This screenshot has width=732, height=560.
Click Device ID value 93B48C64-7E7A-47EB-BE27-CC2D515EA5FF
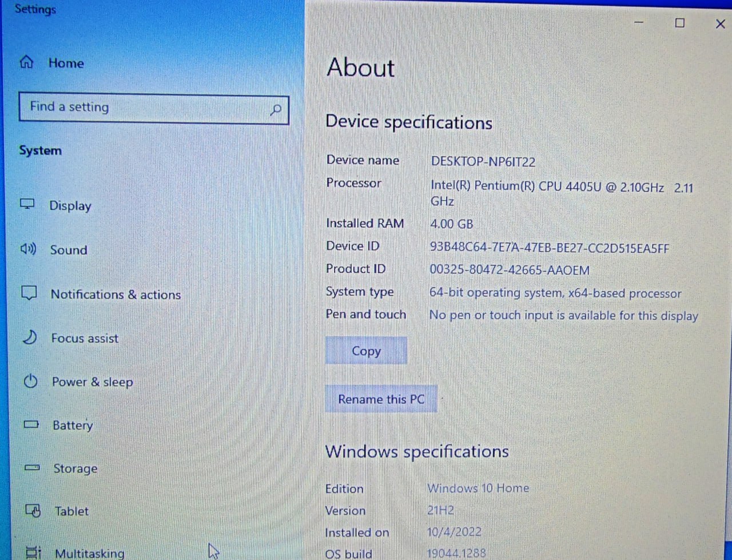coord(549,248)
